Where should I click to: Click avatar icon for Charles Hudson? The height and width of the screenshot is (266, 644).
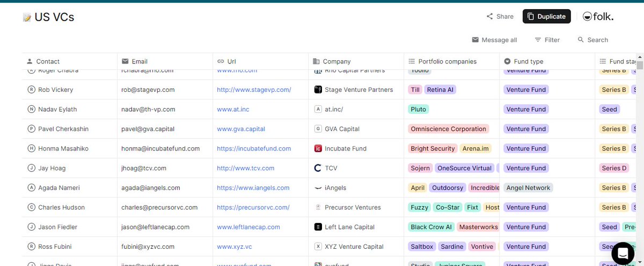(31, 207)
